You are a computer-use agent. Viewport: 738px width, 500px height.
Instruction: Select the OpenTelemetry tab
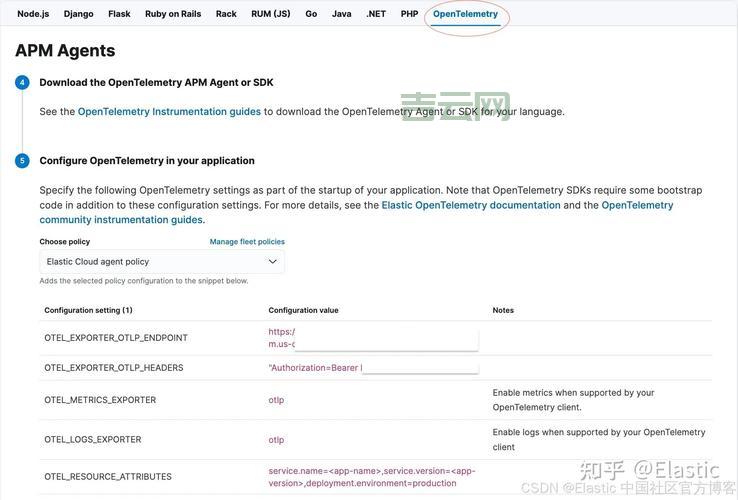[465, 14]
